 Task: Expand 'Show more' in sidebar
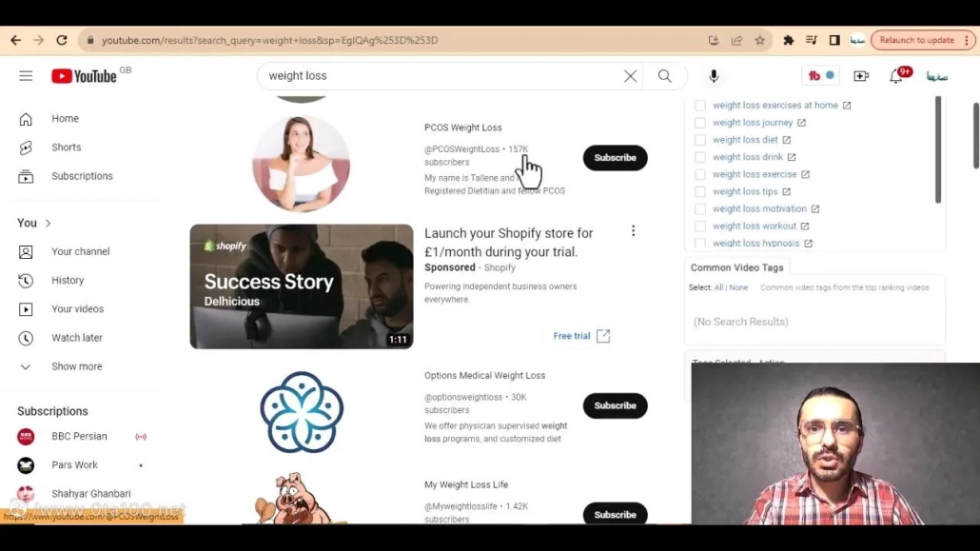click(x=76, y=366)
